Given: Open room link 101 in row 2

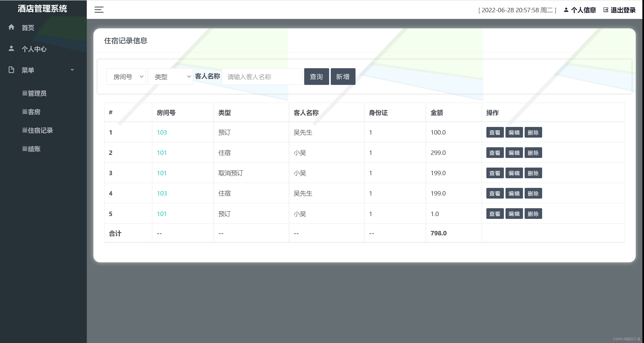Looking at the screenshot, I should (x=162, y=153).
